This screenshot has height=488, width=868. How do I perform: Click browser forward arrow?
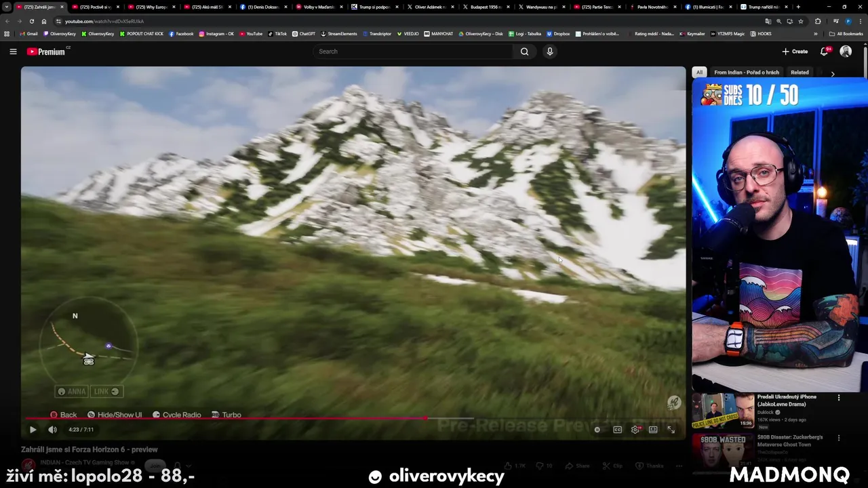(x=20, y=21)
